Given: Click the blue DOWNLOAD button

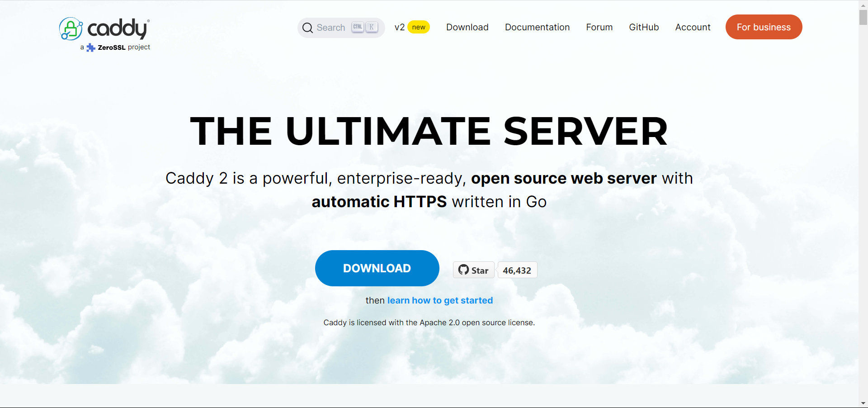Looking at the screenshot, I should [377, 268].
